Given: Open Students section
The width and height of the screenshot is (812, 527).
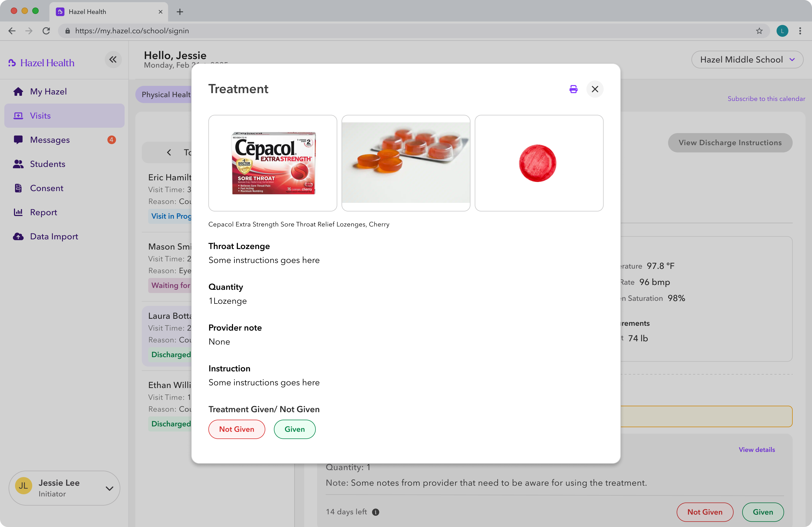Looking at the screenshot, I should pyautogui.click(x=64, y=164).
